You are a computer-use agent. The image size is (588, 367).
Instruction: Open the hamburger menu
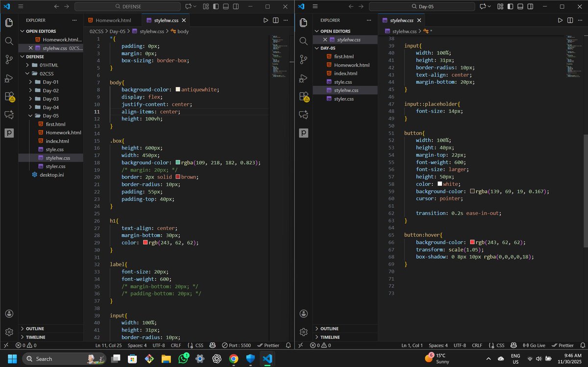20,6
